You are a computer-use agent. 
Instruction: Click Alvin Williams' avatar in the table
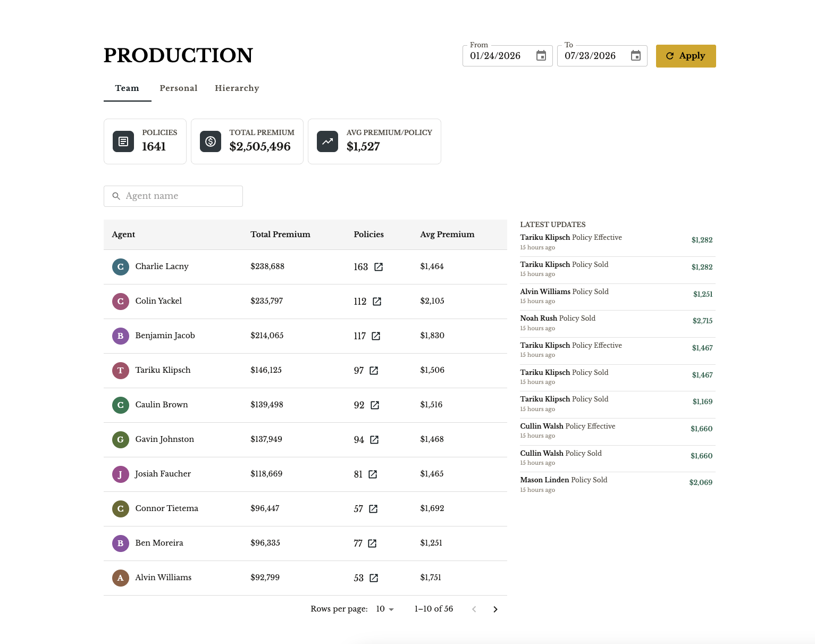coord(121,578)
